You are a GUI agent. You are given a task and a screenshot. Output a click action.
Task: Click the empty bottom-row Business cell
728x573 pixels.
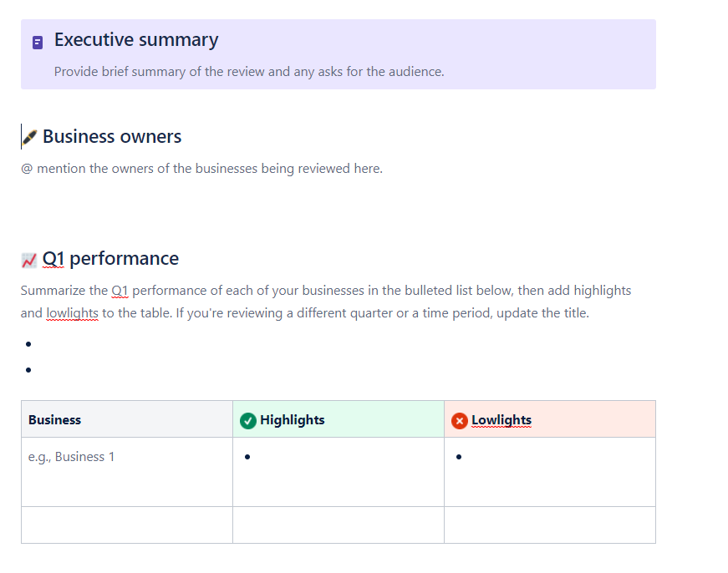coord(127,525)
